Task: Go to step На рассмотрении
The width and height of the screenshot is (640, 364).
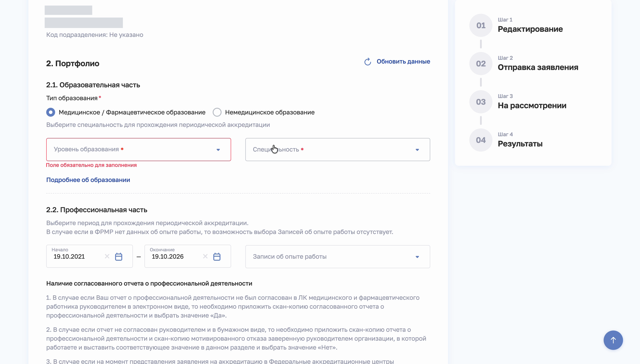Action: pos(532,106)
